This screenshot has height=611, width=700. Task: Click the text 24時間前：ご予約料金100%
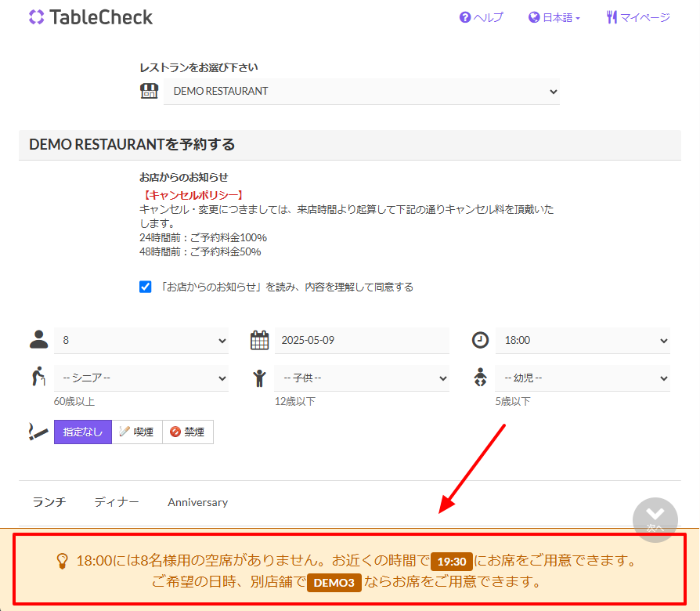click(203, 237)
